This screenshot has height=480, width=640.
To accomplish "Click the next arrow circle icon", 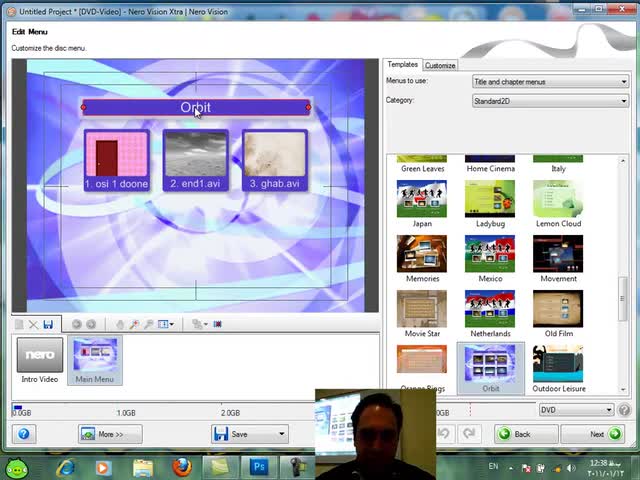I will click(x=91, y=324).
